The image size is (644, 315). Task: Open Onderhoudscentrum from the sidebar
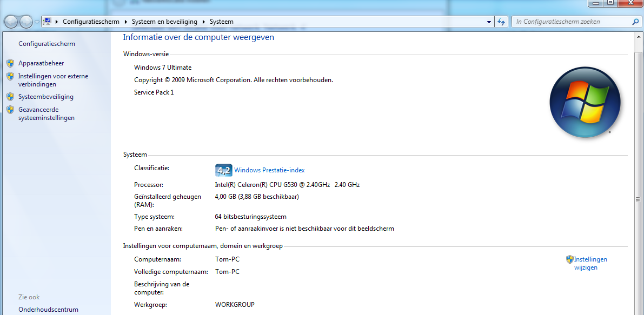(x=48, y=309)
